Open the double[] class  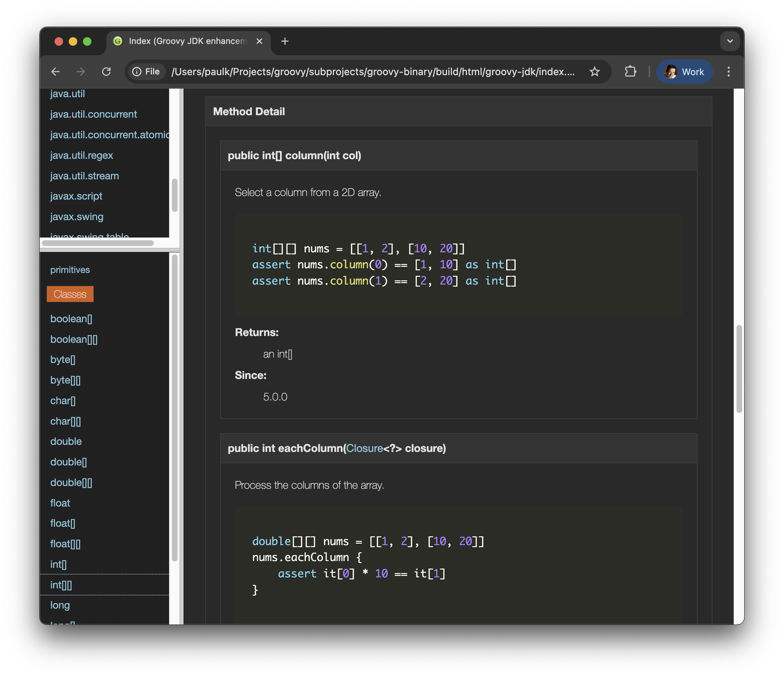tap(68, 462)
